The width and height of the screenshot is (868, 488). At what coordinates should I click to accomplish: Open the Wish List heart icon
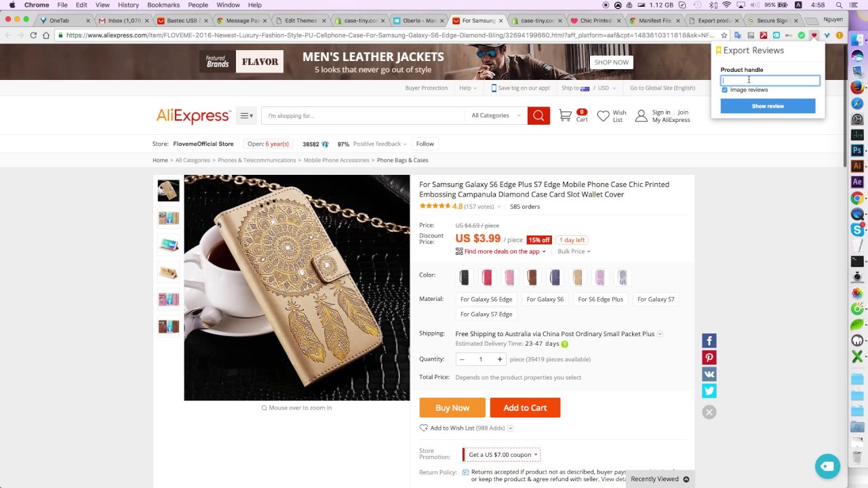pyautogui.click(x=603, y=116)
